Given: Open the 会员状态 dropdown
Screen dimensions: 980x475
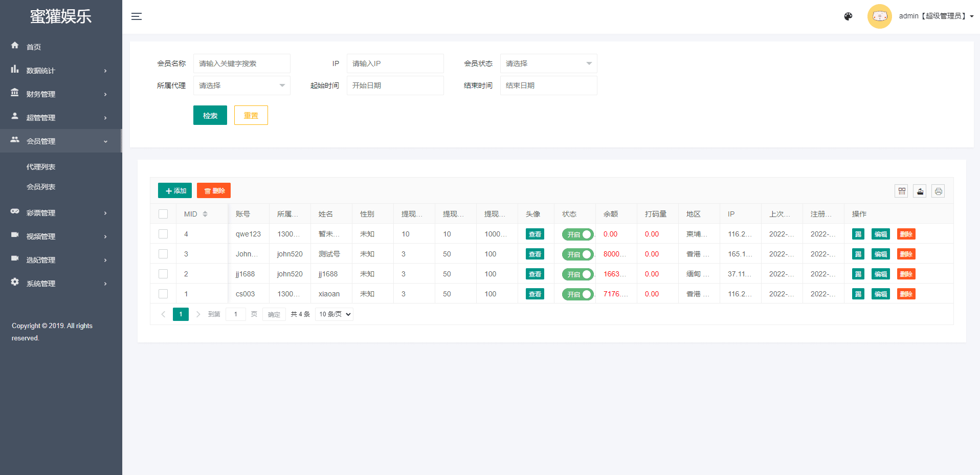Looking at the screenshot, I should [548, 63].
